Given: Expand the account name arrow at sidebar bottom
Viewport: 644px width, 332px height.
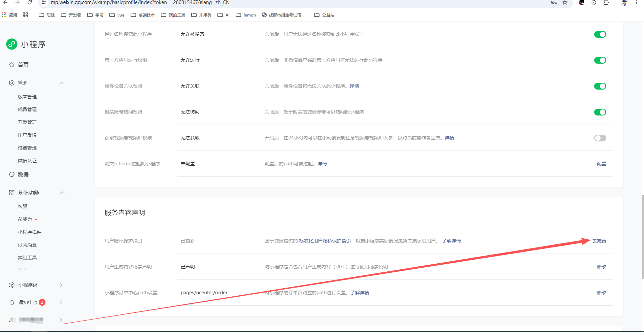Looking at the screenshot, I should click(x=61, y=320).
